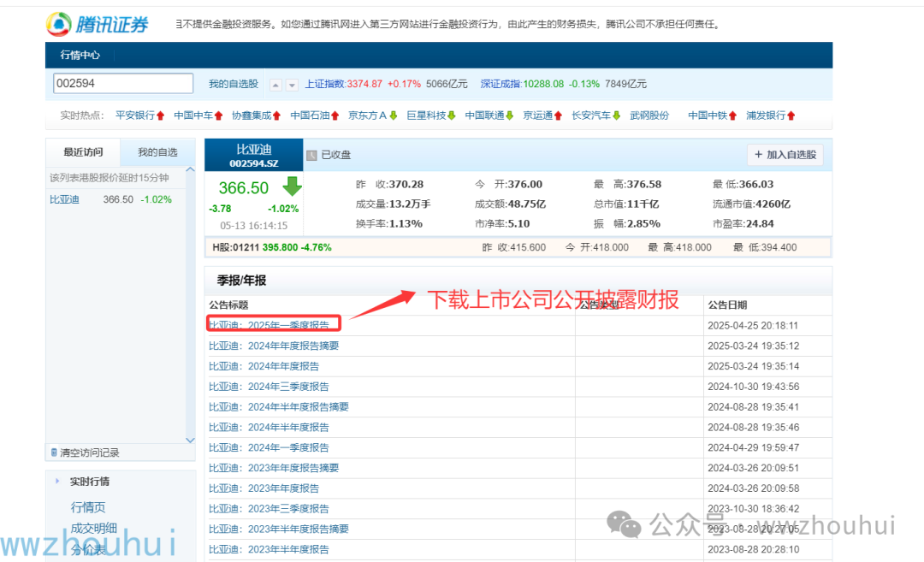Open hot stock 武钢股份
Screen dimensions: 924x562
point(649,115)
